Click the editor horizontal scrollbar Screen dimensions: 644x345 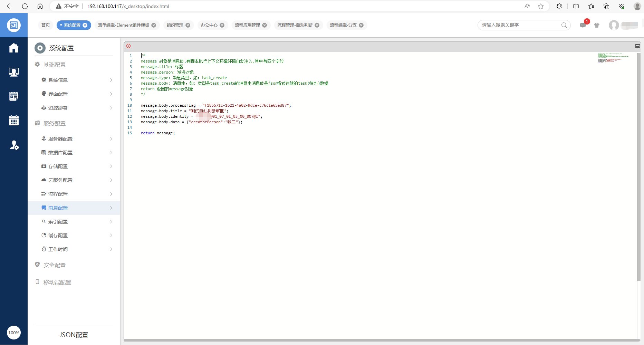coord(382,340)
